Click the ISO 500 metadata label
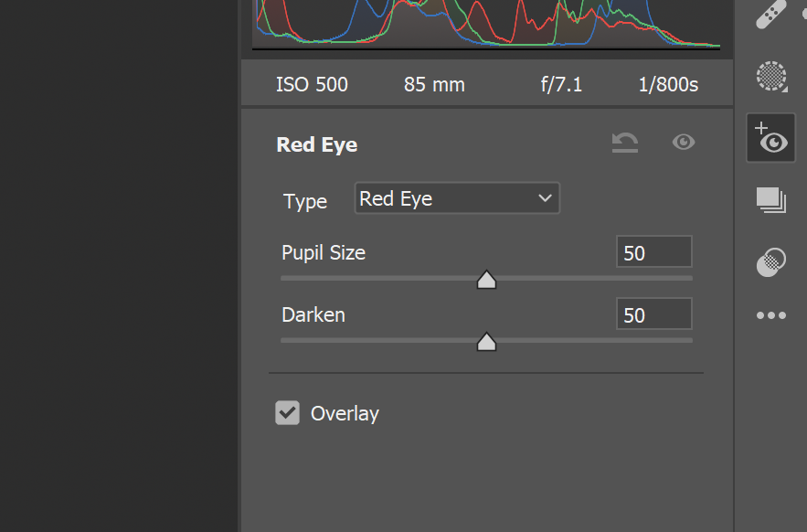The image size is (807, 532). click(x=311, y=84)
